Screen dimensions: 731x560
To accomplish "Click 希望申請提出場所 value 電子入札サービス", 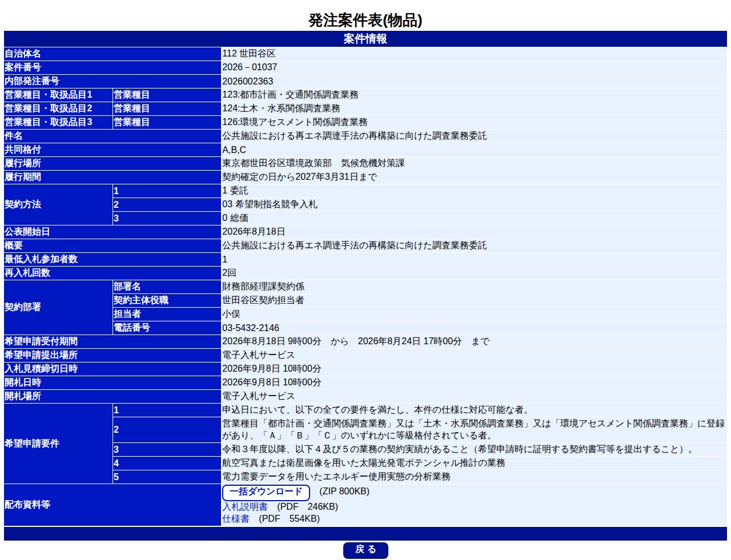I will point(259,355).
